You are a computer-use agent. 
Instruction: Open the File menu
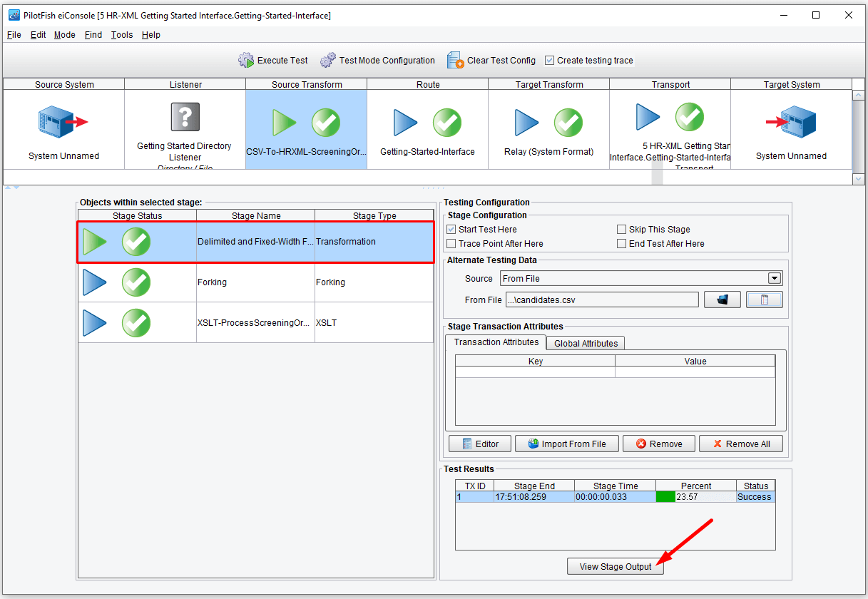14,35
